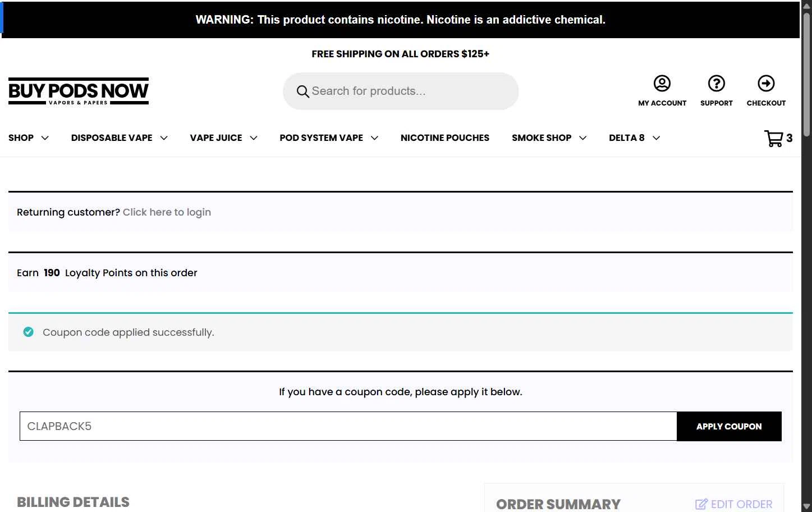Follow the Click here to login link
Screen dimensions: 812x512
coord(167,212)
